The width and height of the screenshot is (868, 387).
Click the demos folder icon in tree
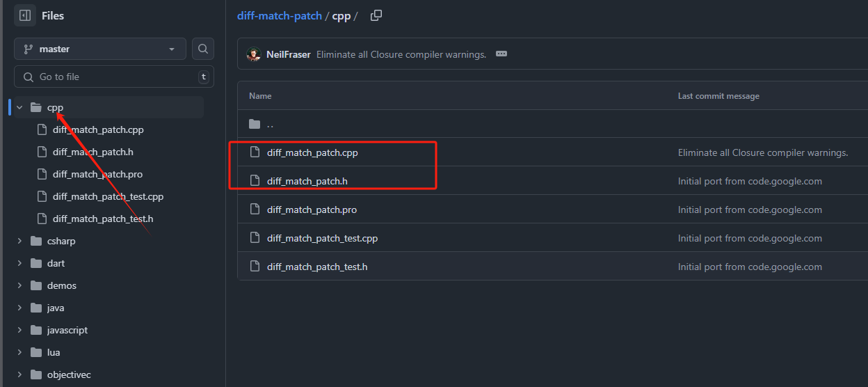coord(36,285)
